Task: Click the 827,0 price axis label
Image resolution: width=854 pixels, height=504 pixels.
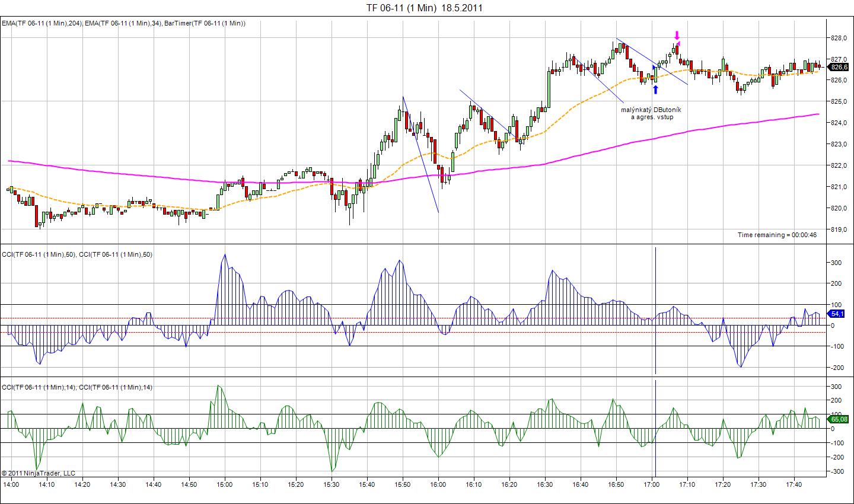Action: tap(838, 59)
